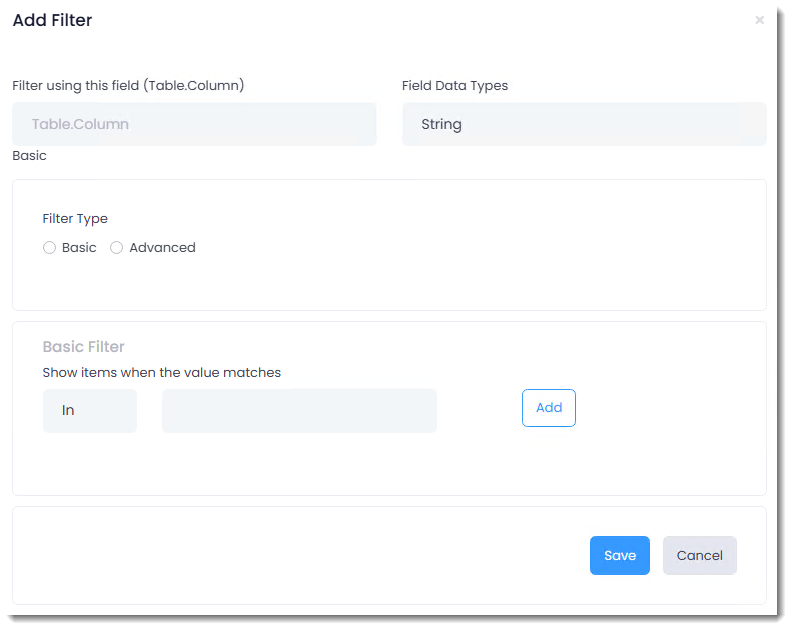
Task: Click the Add Filter dialog title
Action: (52, 21)
